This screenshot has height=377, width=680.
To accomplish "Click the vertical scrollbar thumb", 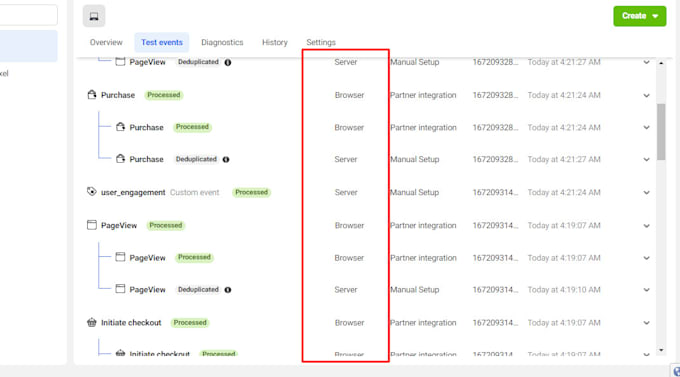I will (x=661, y=132).
